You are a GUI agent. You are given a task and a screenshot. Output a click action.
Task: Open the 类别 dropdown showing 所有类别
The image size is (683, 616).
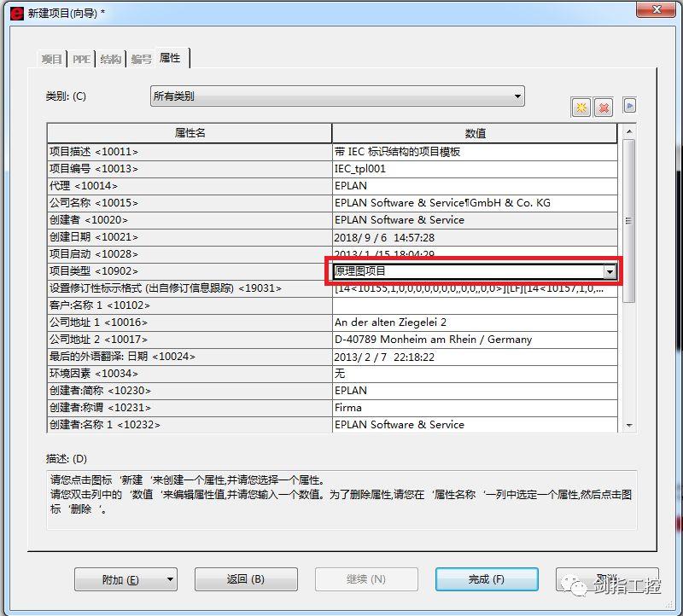[517, 96]
